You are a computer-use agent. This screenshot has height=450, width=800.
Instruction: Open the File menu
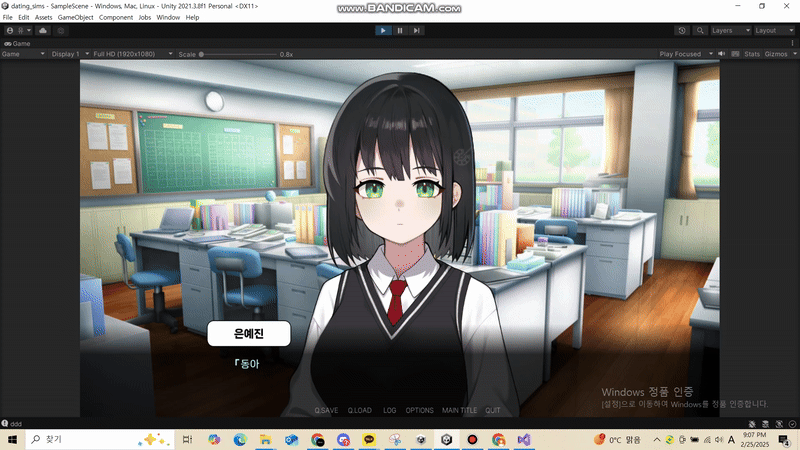(8, 17)
